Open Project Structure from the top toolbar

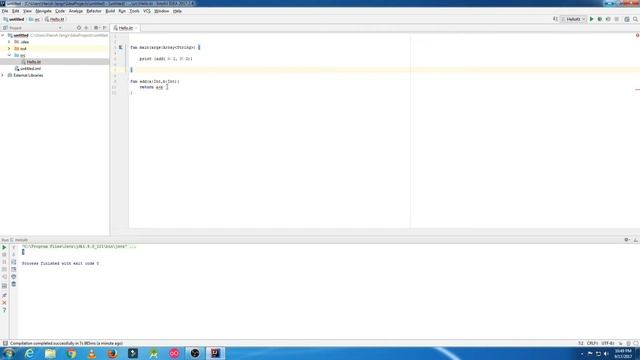click(x=627, y=19)
